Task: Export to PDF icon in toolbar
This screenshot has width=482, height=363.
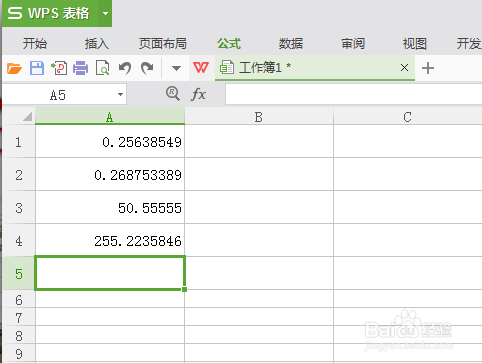Action: click(59, 68)
